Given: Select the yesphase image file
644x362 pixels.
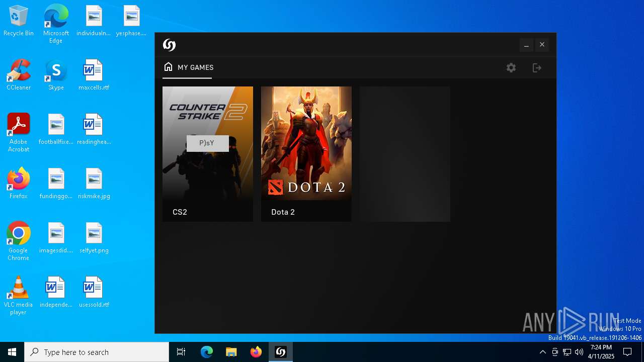Looking at the screenshot, I should (x=131, y=21).
